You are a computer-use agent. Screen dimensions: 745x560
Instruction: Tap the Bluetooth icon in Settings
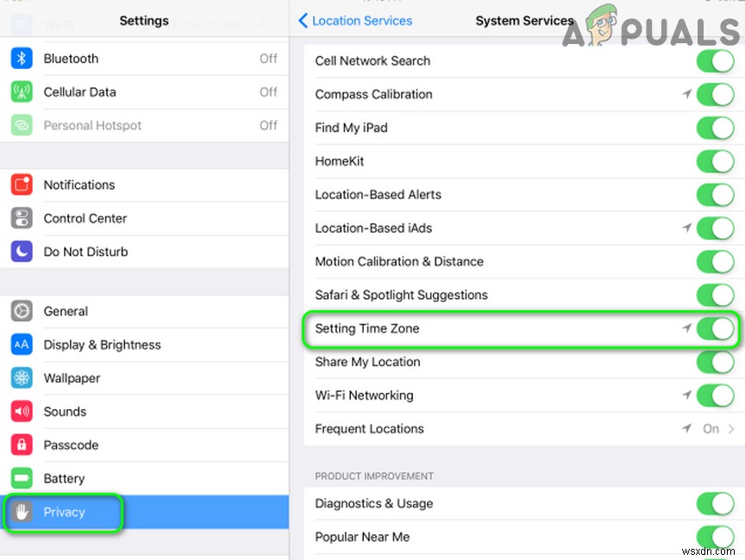click(22, 59)
